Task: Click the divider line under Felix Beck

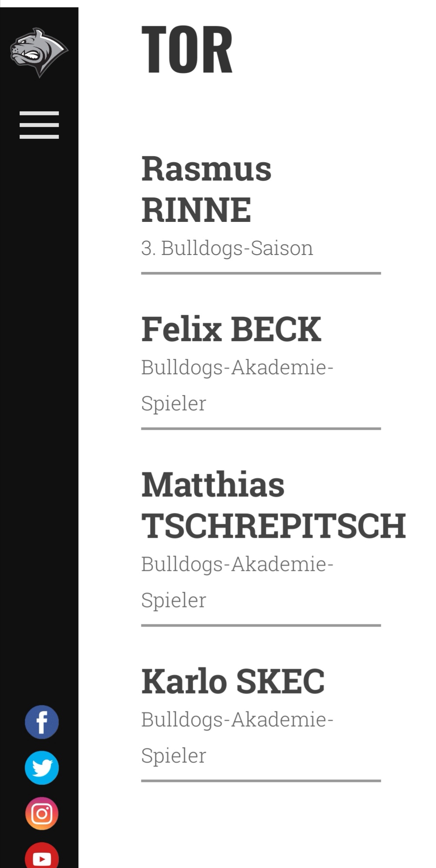Action: tap(261, 429)
